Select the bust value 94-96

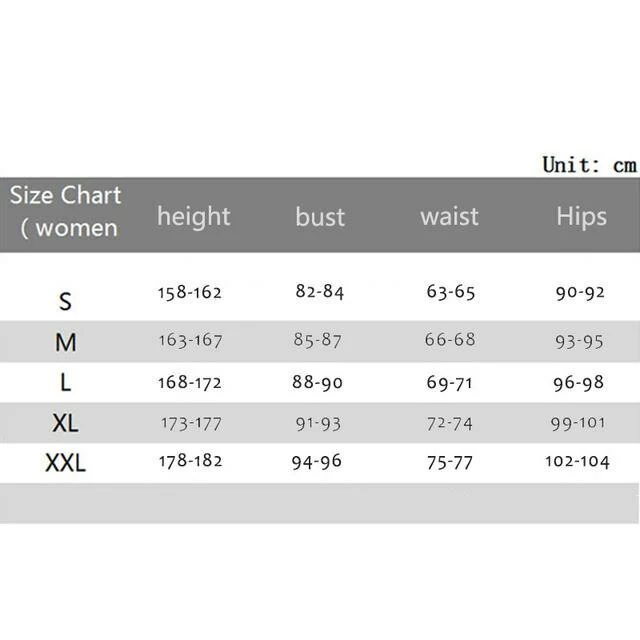coord(318,461)
